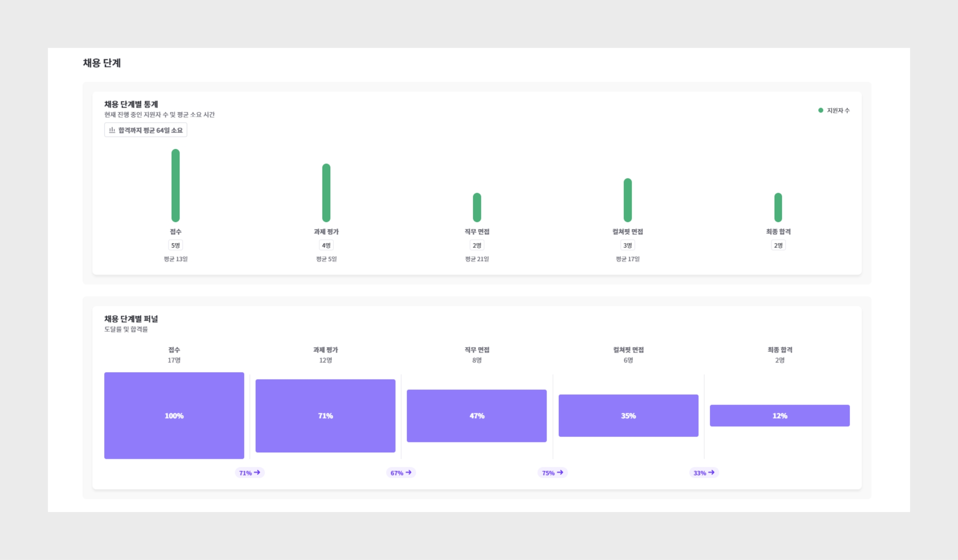Click the 4명 count badge under 과제 평가
This screenshot has width=958, height=560.
point(326,245)
